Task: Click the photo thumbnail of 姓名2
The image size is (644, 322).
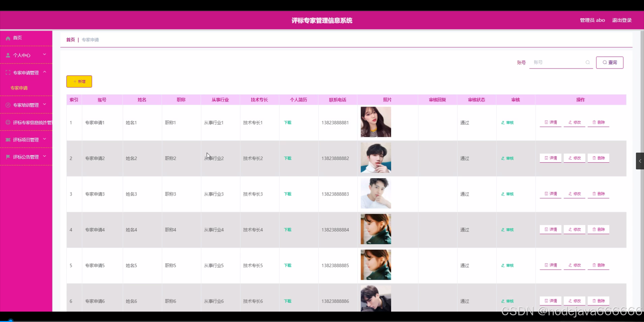Action: point(376,158)
